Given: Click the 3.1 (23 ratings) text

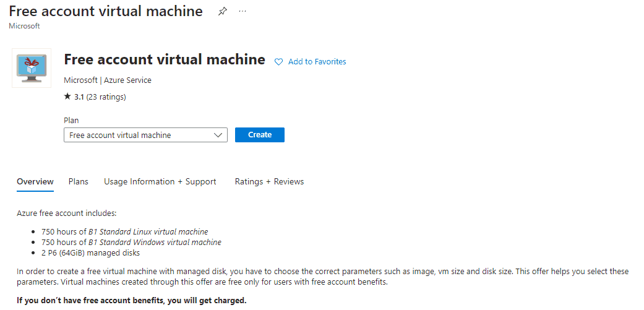Looking at the screenshot, I should pos(100,97).
